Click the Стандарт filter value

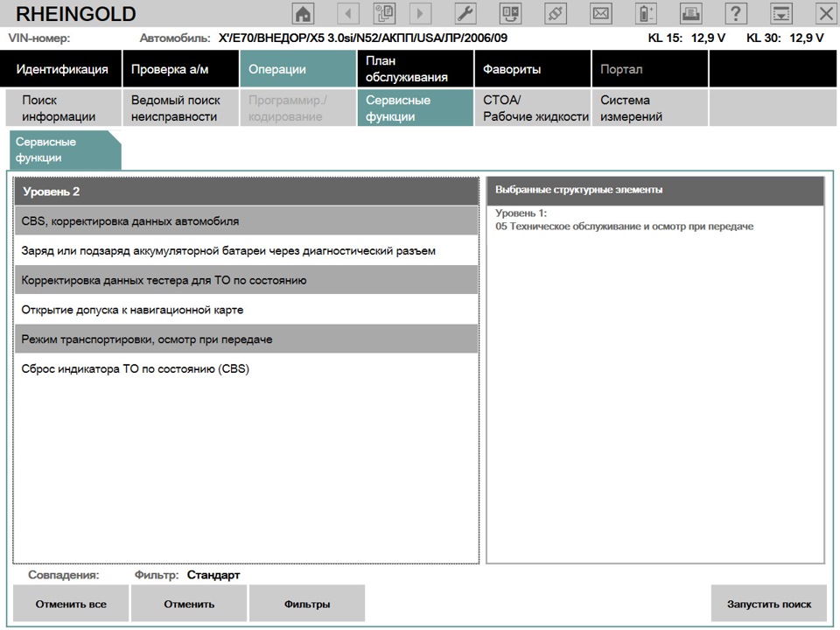213,575
